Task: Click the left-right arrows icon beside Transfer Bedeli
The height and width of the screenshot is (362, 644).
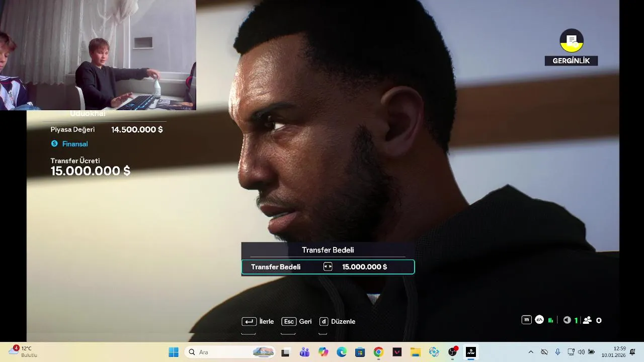Action: [x=328, y=267]
